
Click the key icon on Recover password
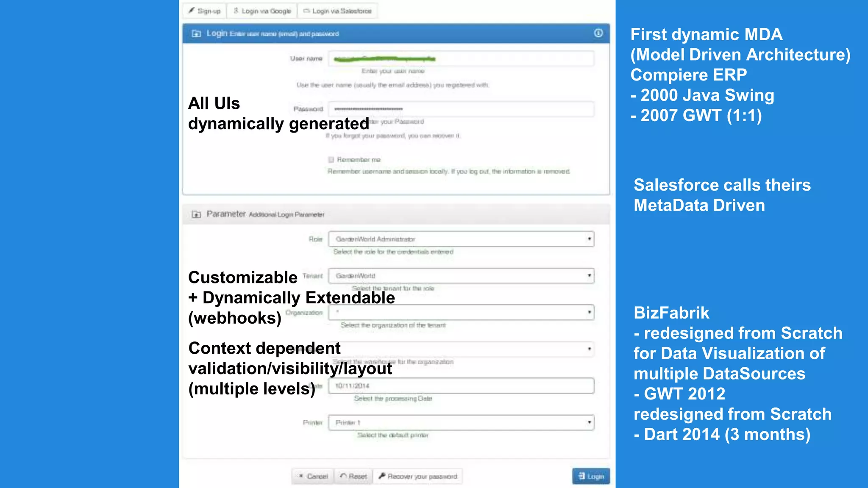(x=382, y=476)
